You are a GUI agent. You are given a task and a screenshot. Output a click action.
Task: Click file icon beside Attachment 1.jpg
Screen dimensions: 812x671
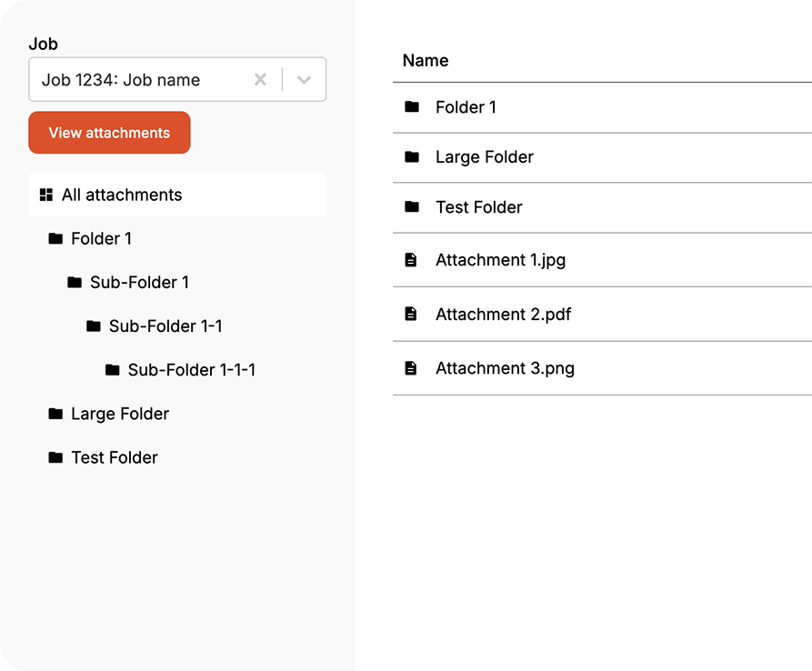411,260
